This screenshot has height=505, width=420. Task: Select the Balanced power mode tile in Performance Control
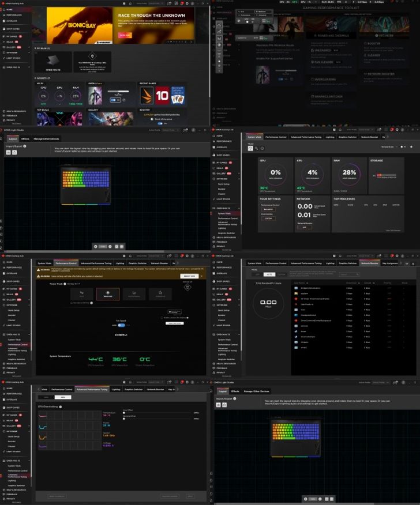point(108,294)
